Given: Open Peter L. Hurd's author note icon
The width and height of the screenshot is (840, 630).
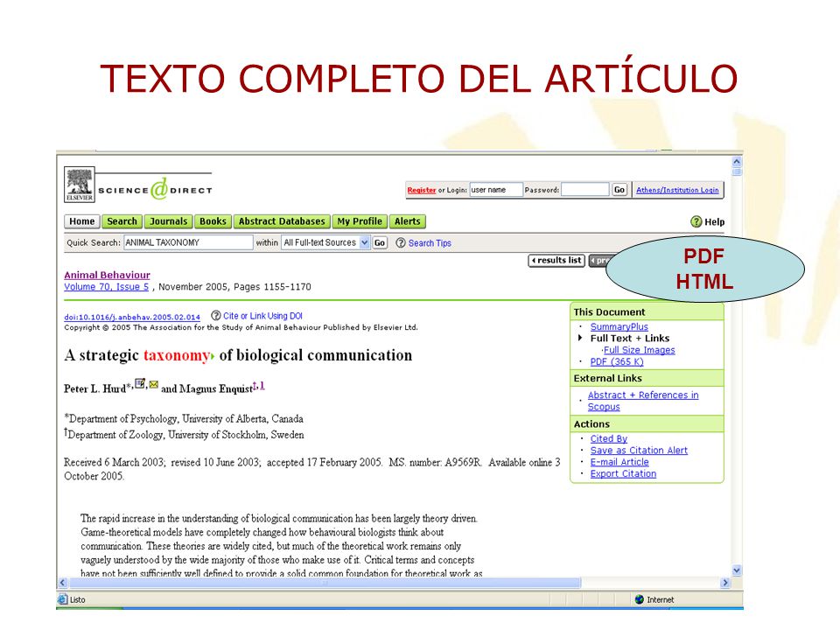Looking at the screenshot, I should tap(140, 383).
